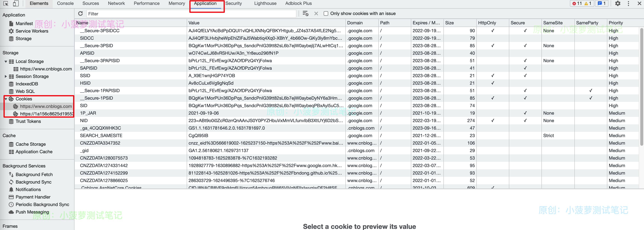Open DevTools settings with the gear icon
644x230 pixels.
click(x=617, y=4)
